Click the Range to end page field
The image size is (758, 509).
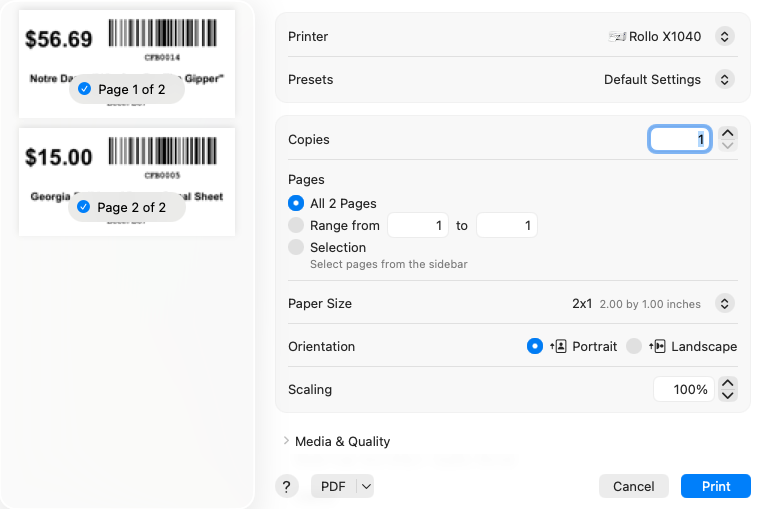point(507,225)
